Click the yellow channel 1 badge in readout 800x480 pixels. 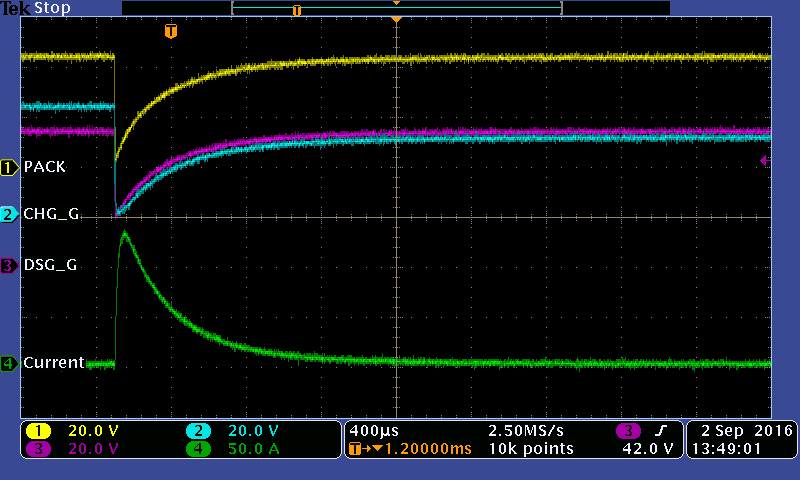pos(38,431)
